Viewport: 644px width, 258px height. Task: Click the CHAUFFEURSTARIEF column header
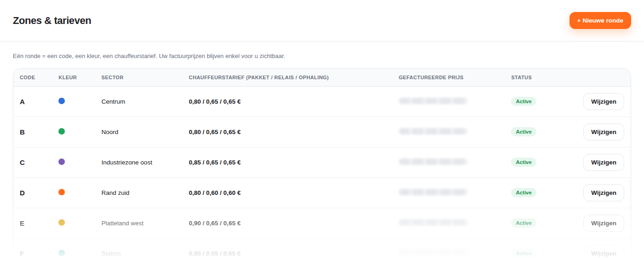click(x=259, y=77)
